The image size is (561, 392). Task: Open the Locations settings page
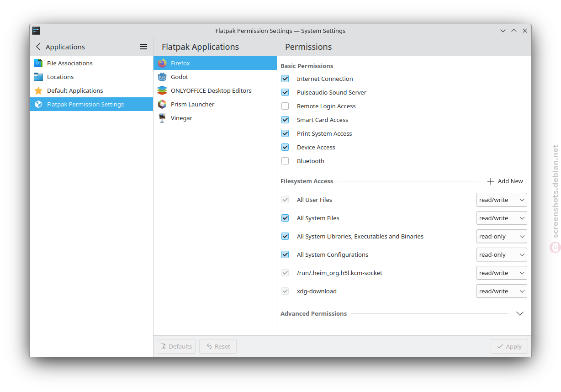(91, 77)
